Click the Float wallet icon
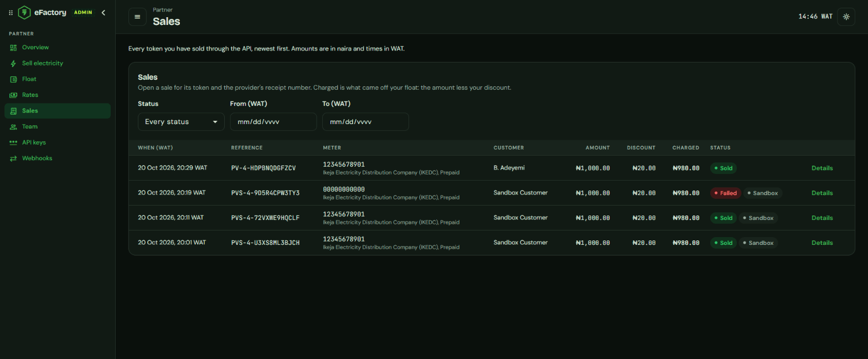Image resolution: width=868 pixels, height=359 pixels. pyautogui.click(x=13, y=79)
